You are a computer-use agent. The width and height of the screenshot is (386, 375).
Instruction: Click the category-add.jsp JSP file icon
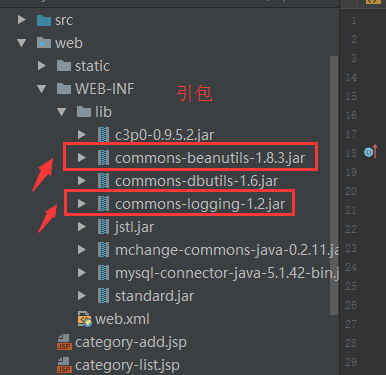[64, 342]
